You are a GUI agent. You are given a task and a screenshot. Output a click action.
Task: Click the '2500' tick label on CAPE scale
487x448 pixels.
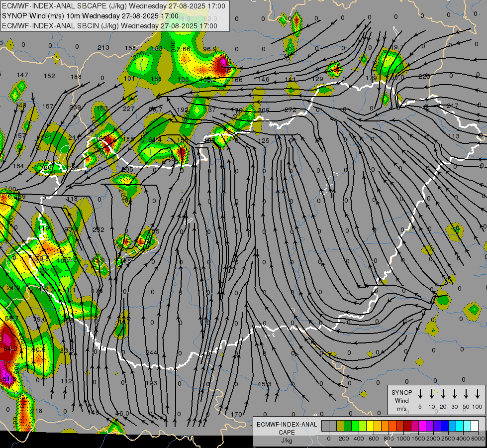coord(448,439)
